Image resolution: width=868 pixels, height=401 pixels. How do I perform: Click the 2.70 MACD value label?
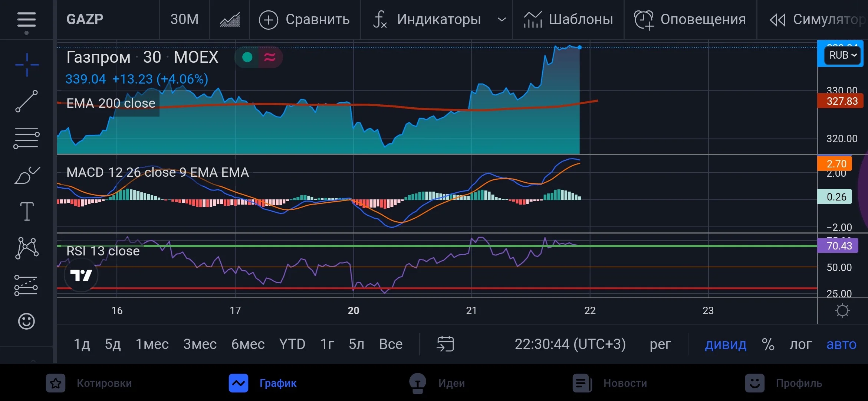[x=835, y=164]
